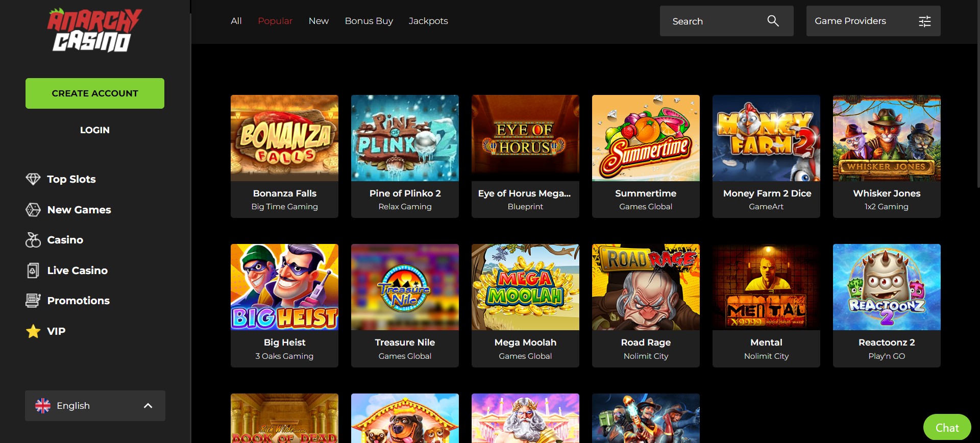Click the Game Providers filter sliders icon
Image resolution: width=980 pixels, height=443 pixels.
925,21
